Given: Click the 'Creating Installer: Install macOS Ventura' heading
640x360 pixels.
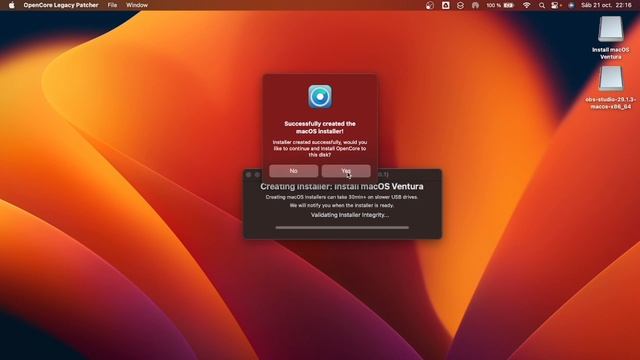Looking at the screenshot, I should [x=342, y=187].
